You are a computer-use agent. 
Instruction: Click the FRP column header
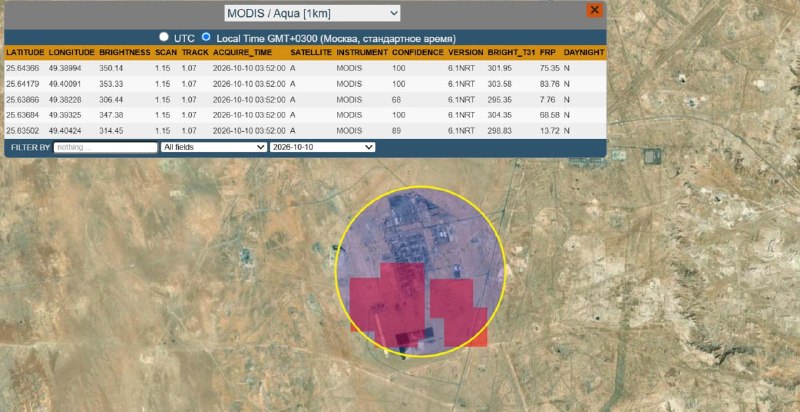point(547,53)
